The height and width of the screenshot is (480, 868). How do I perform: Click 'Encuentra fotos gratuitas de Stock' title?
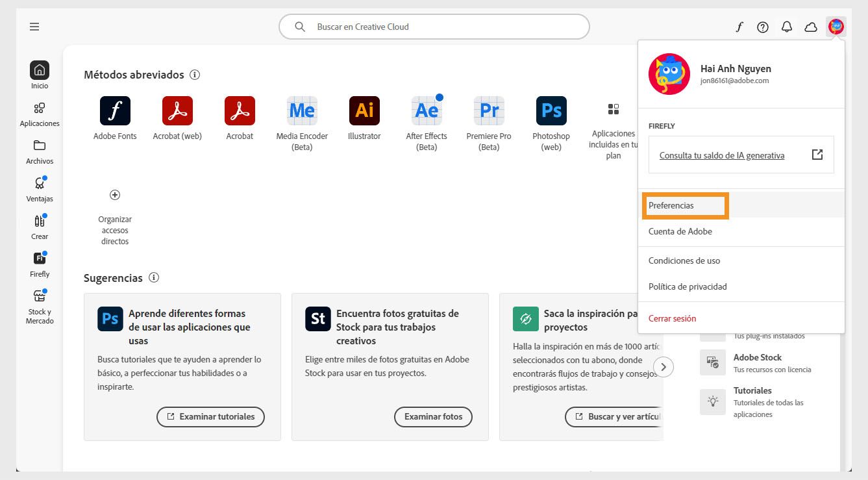[397, 327]
